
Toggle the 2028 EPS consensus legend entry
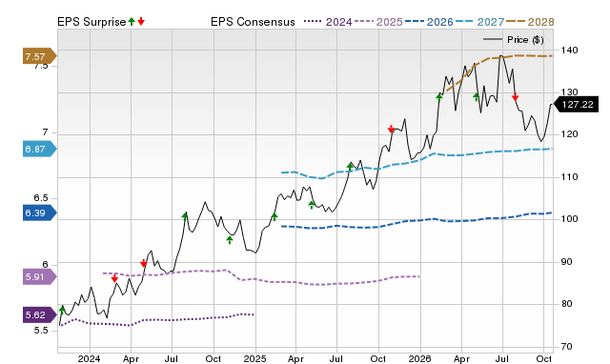pos(530,22)
